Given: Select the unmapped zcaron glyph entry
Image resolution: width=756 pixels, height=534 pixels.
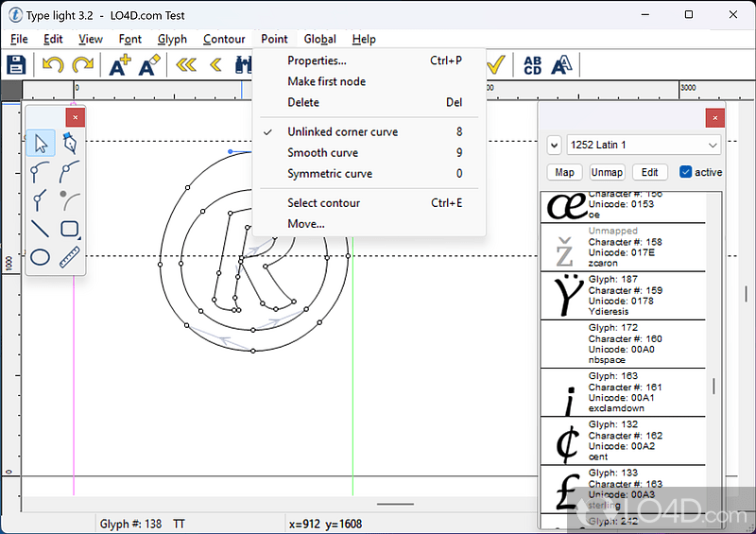Looking at the screenshot, I should coord(623,248).
